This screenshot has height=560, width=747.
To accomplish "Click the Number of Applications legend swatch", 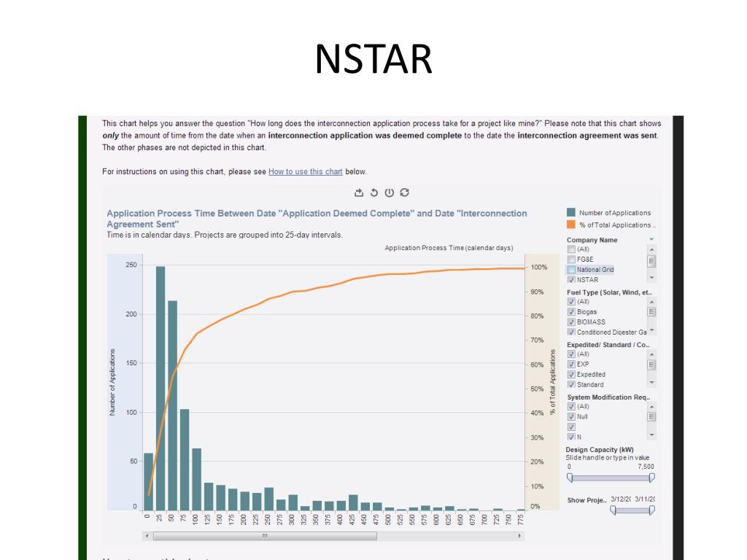I will coord(570,212).
